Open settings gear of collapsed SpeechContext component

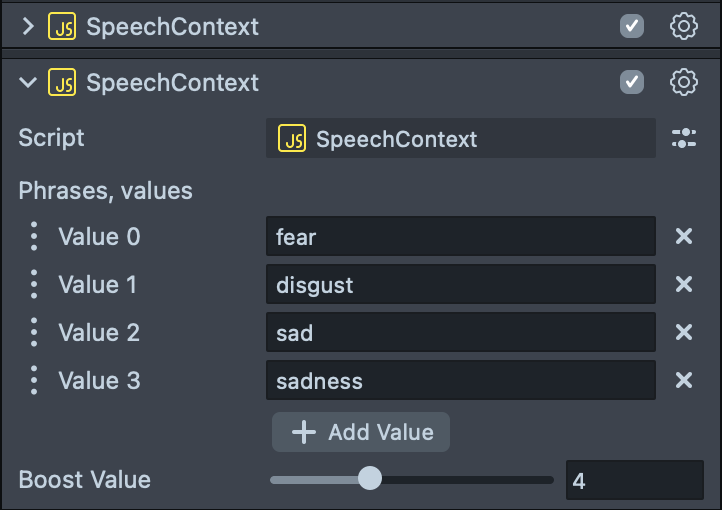pos(684,27)
